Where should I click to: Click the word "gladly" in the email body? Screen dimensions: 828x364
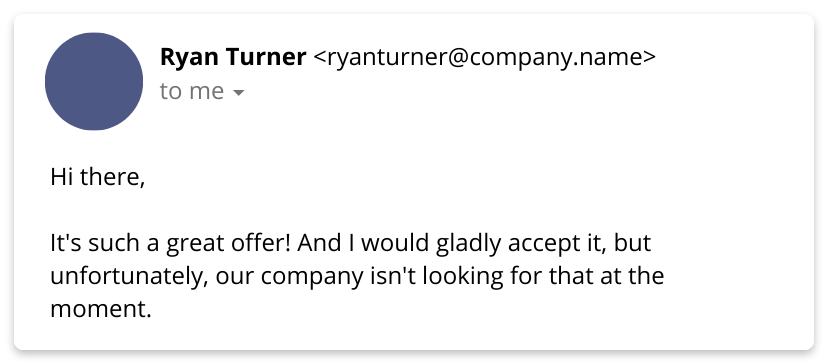coord(470,244)
